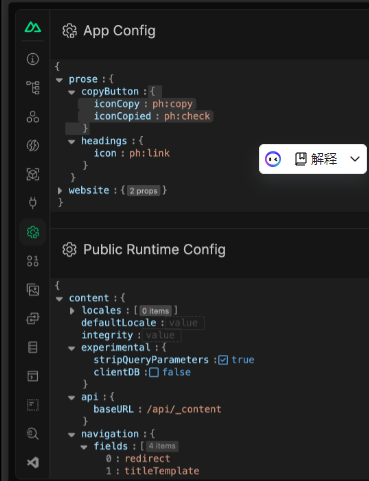Click the ph:link value
This screenshot has width=369, height=481.
pos(149,153)
